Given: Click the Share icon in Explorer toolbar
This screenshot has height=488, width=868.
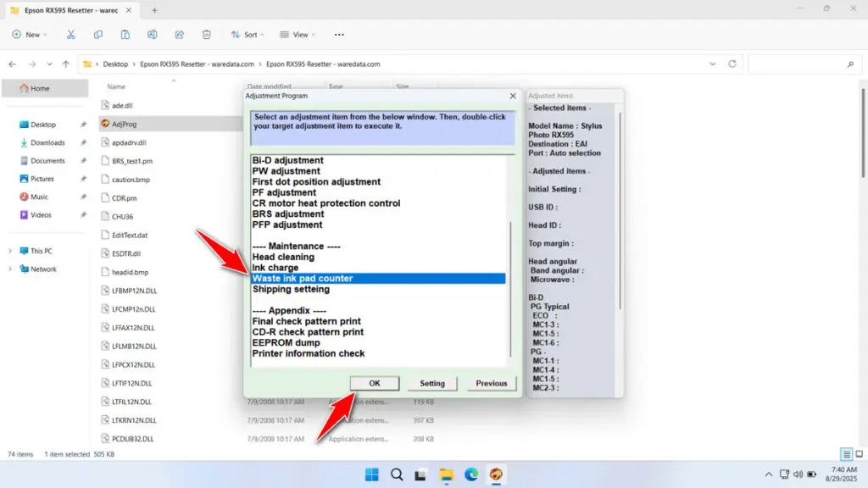Looking at the screenshot, I should tap(180, 34).
